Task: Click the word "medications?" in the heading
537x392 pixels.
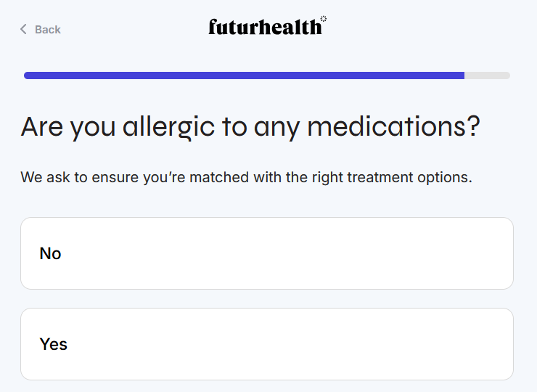Action: click(394, 127)
